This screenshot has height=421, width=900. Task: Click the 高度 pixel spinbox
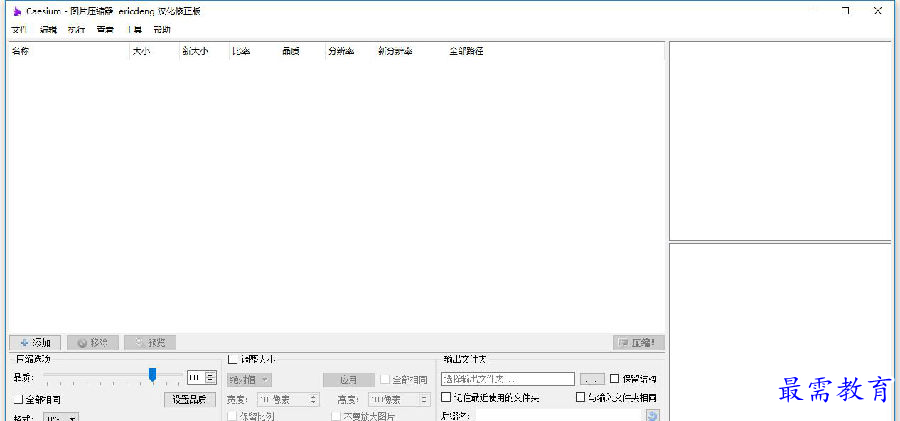tap(399, 399)
